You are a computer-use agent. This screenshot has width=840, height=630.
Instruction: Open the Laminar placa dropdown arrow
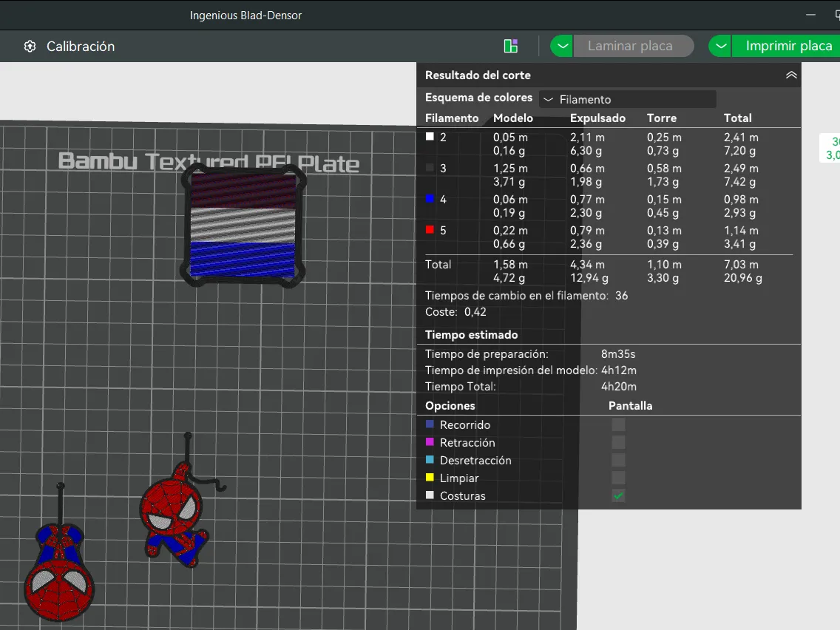click(562, 46)
